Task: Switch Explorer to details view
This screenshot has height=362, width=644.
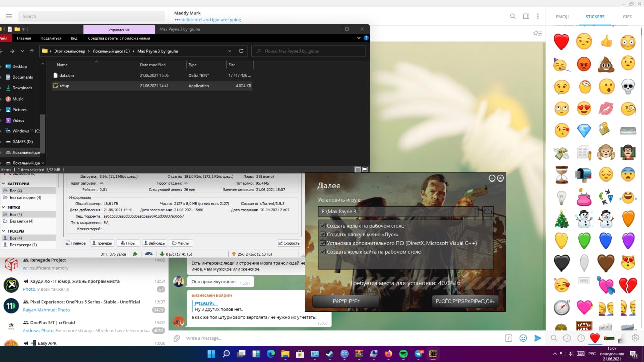Action: [357, 169]
